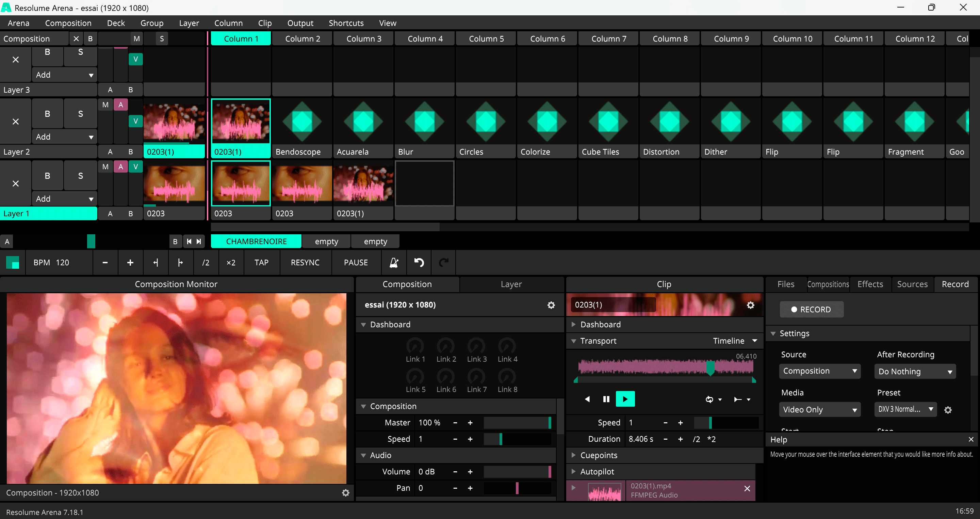Open Layer 2 Add blend mode dropdown
980x519 pixels.
(64, 137)
